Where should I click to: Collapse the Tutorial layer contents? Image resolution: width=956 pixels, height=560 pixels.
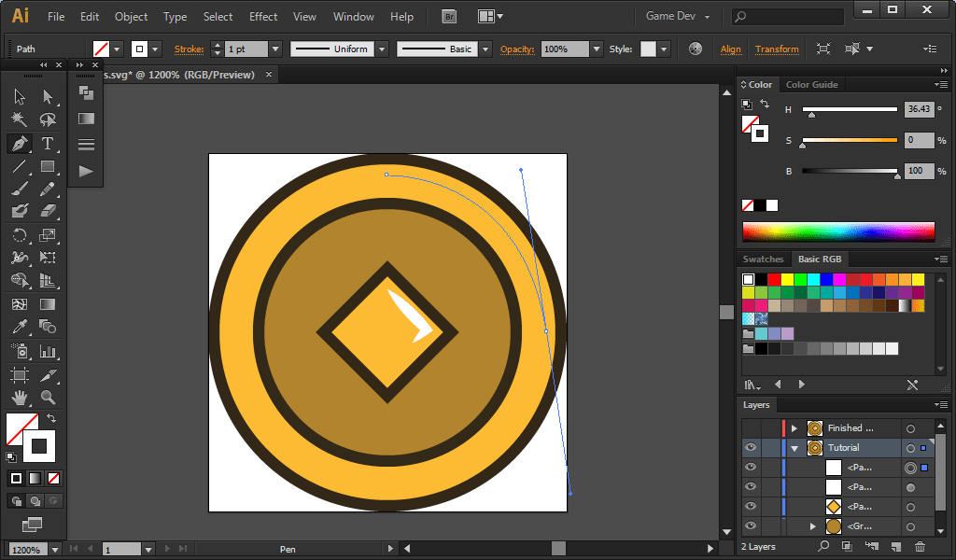point(794,448)
